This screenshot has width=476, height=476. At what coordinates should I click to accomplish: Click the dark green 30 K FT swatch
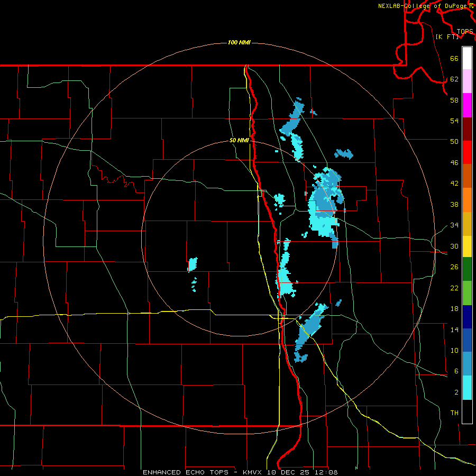[467, 269]
